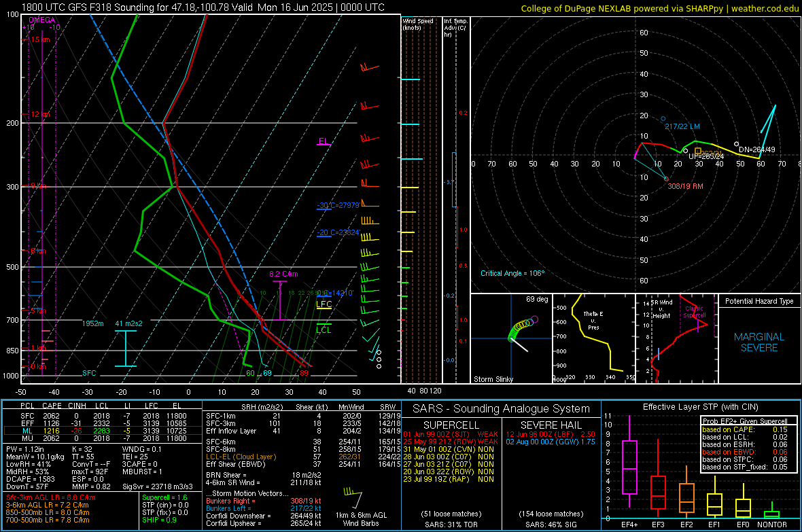The image size is (802, 532).
Task: Click the green "Supercell = 1.6" value
Action: [x=164, y=497]
